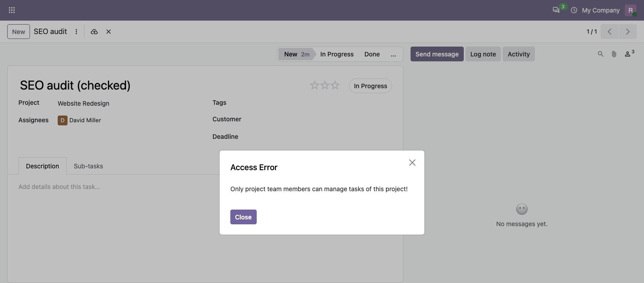Show the followers list icon
Screen dimensions: 644x283
[629, 54]
